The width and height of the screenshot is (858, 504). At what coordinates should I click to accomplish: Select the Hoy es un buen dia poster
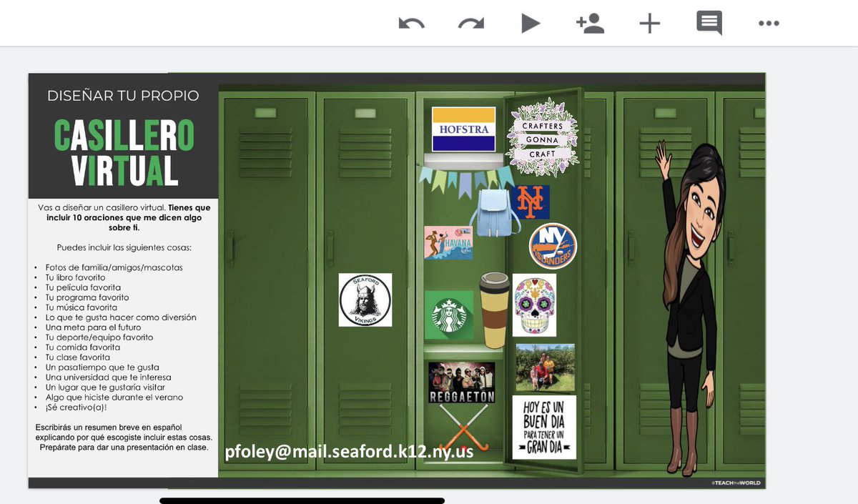[544, 428]
